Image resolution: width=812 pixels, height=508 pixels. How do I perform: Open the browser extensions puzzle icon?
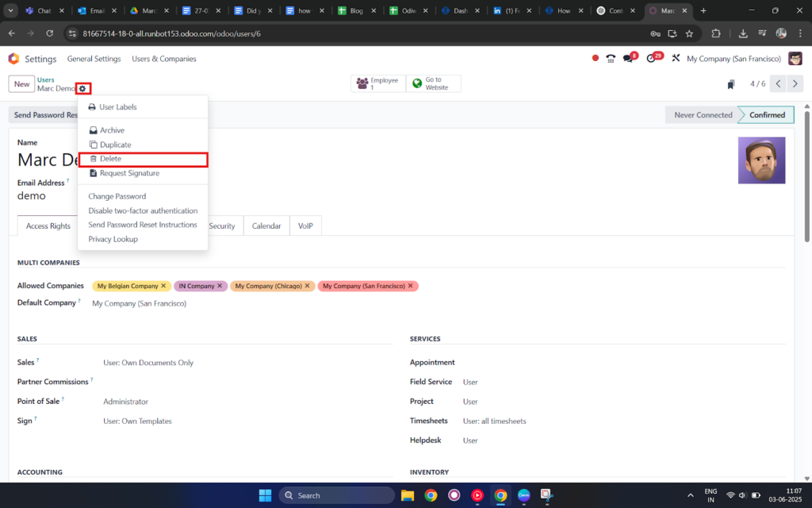[716, 33]
